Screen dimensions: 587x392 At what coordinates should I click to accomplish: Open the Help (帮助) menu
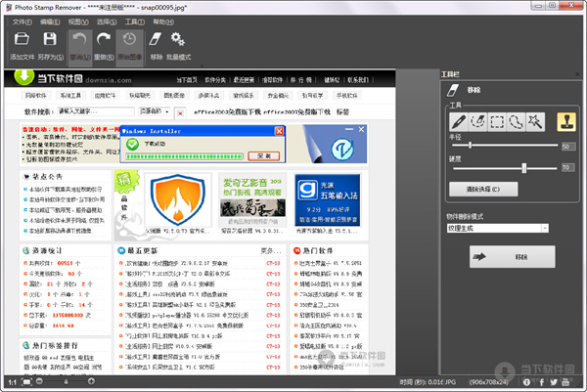[163, 22]
